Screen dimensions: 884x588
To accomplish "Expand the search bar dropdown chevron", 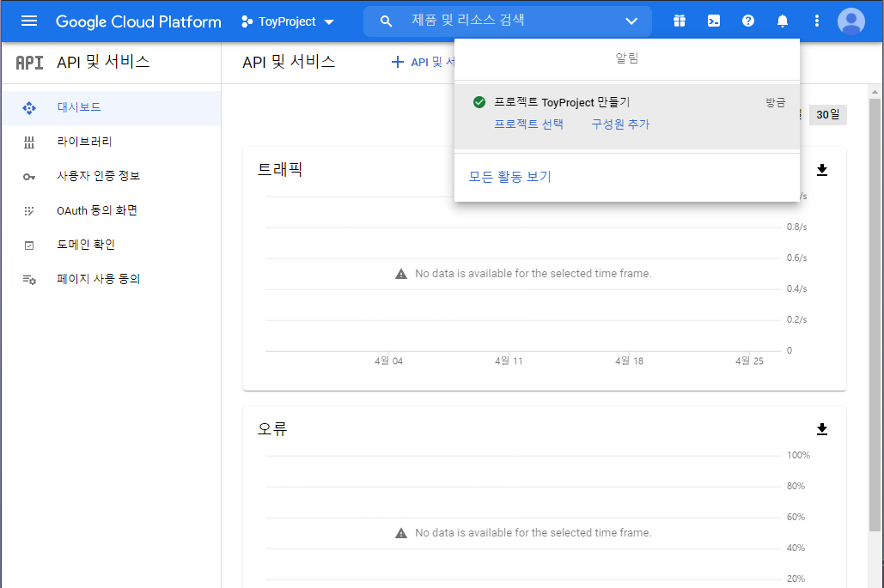I will tap(631, 21).
